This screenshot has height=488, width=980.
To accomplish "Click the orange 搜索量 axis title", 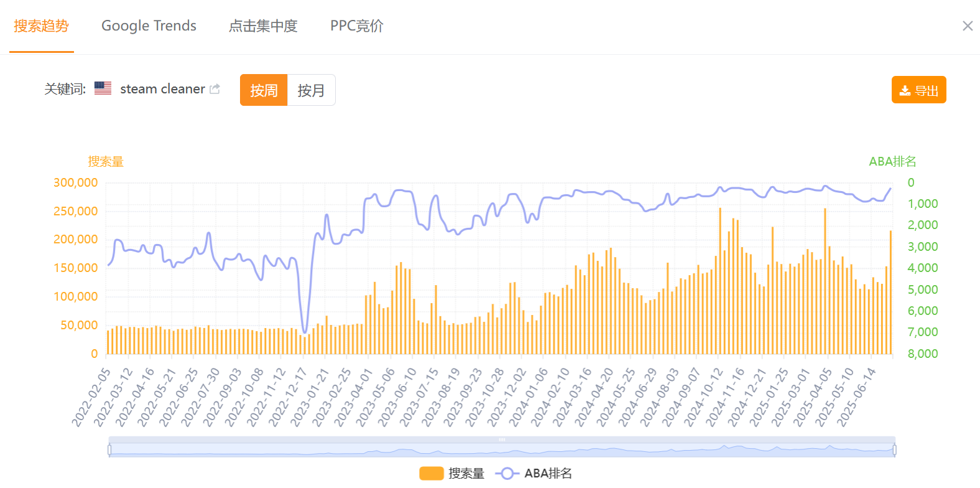I will (x=106, y=162).
